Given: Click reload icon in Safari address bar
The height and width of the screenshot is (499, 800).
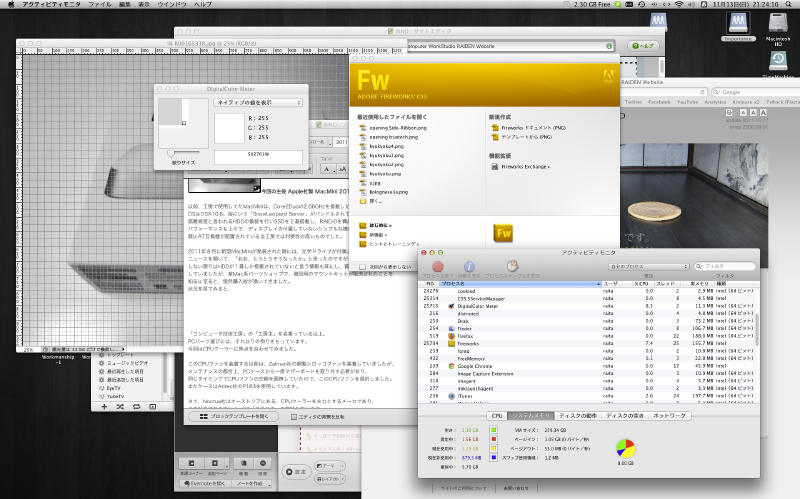Looking at the screenshot, I should [702, 92].
